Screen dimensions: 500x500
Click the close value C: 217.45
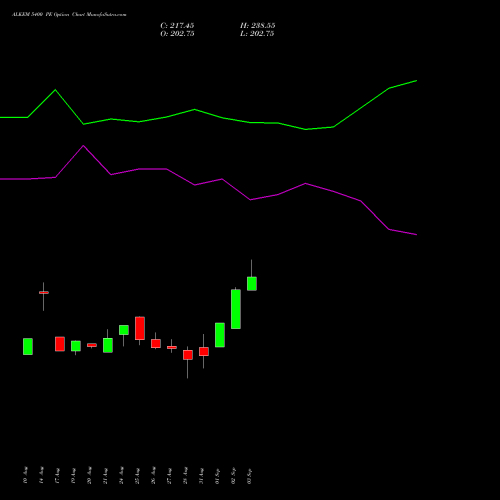pyautogui.click(x=177, y=25)
